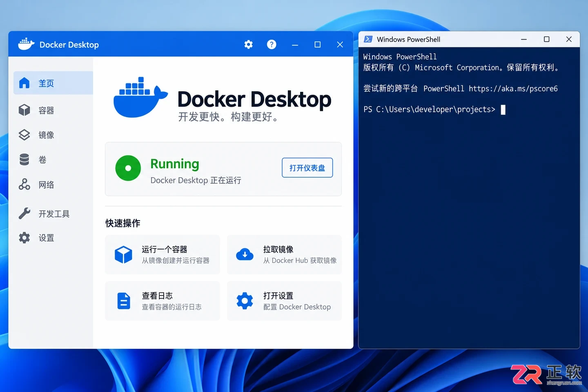Close the Windows PowerShell window
Screen dimensions: 588x392
click(x=569, y=39)
